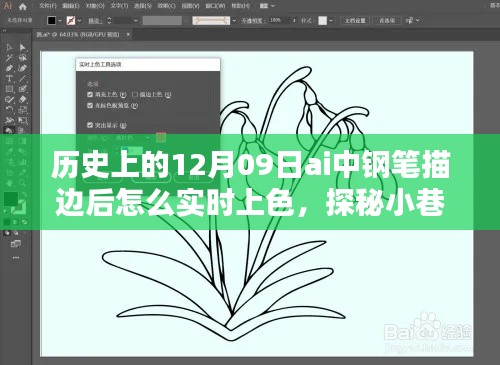Select the Scale tool
This screenshot has height=365, width=500.
click(22, 110)
